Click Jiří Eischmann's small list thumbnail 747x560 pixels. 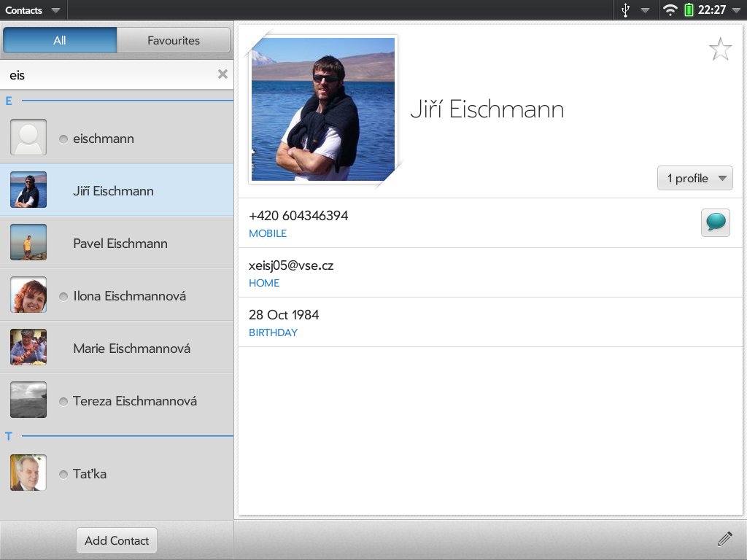[x=28, y=190]
